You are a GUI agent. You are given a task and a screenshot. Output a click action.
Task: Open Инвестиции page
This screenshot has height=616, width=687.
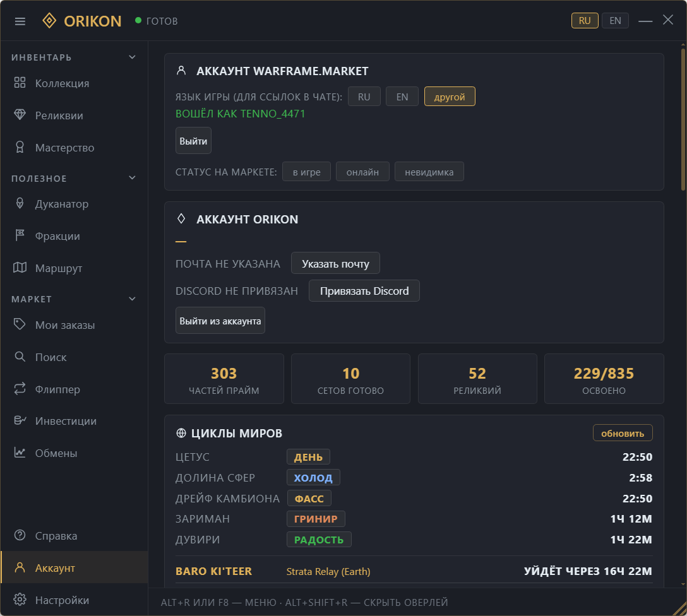pyautogui.click(x=74, y=421)
